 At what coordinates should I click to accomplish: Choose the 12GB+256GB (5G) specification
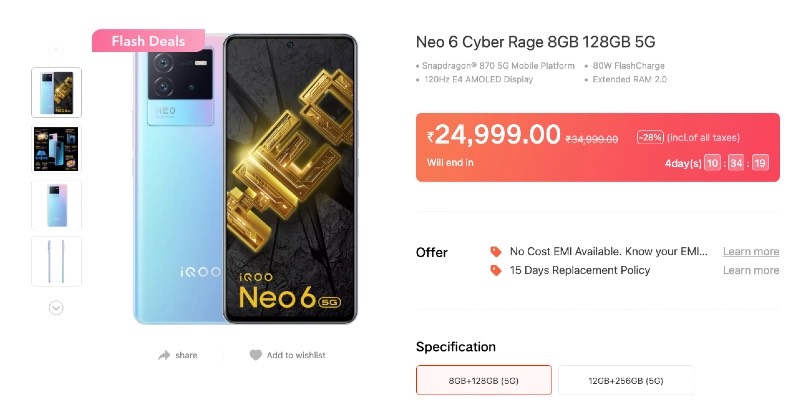tap(626, 380)
